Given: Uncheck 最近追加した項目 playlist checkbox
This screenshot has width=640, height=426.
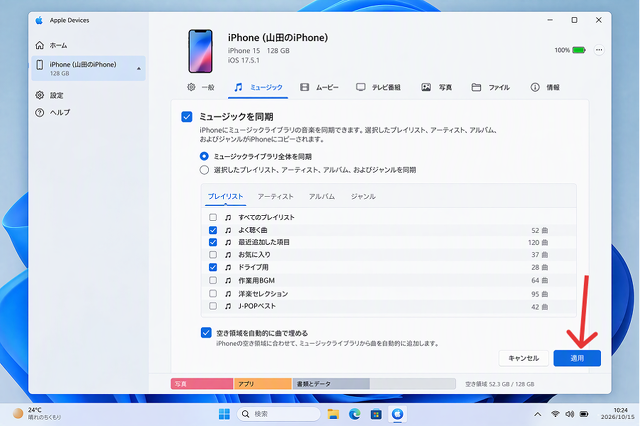Looking at the screenshot, I should pyautogui.click(x=213, y=242).
